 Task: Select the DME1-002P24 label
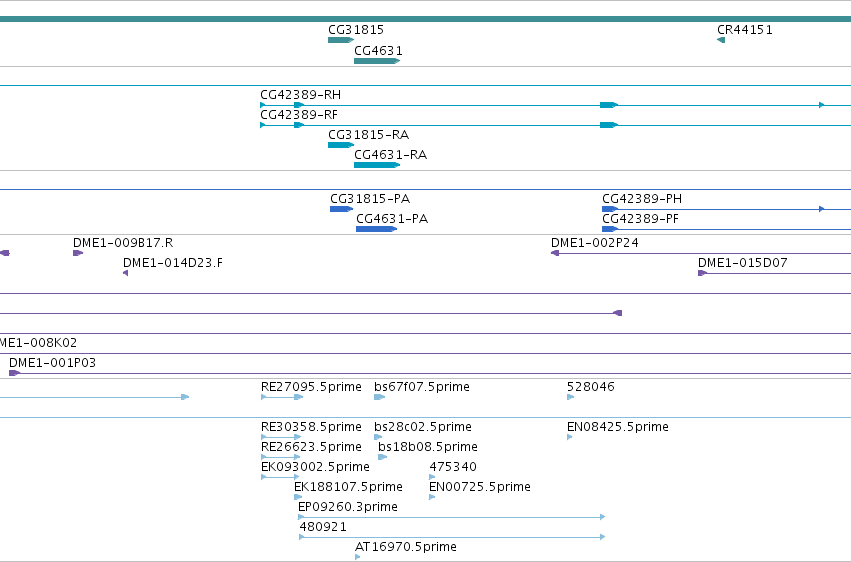point(595,242)
